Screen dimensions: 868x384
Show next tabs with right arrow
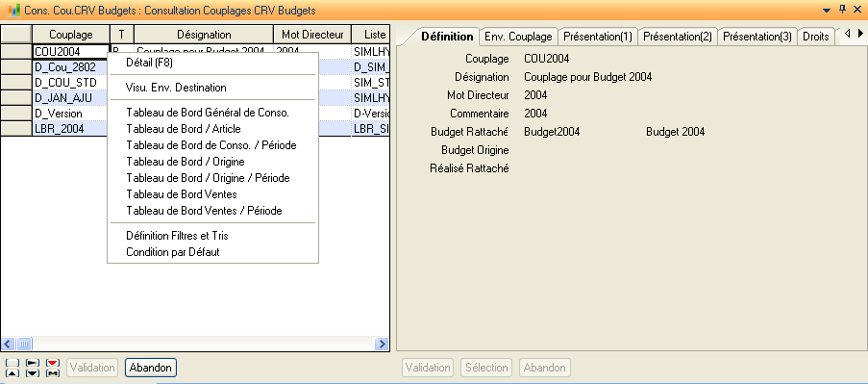861,34
